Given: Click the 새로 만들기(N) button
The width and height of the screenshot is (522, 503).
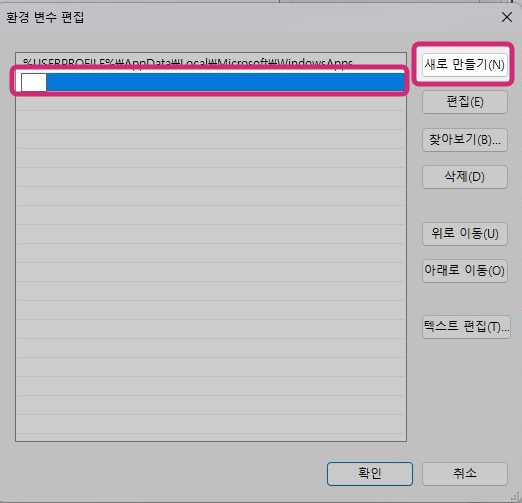Looking at the screenshot, I should [x=465, y=65].
